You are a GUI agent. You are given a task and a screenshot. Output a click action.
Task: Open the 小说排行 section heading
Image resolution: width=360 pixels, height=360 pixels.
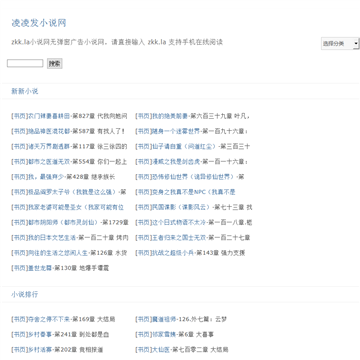(x=25, y=294)
